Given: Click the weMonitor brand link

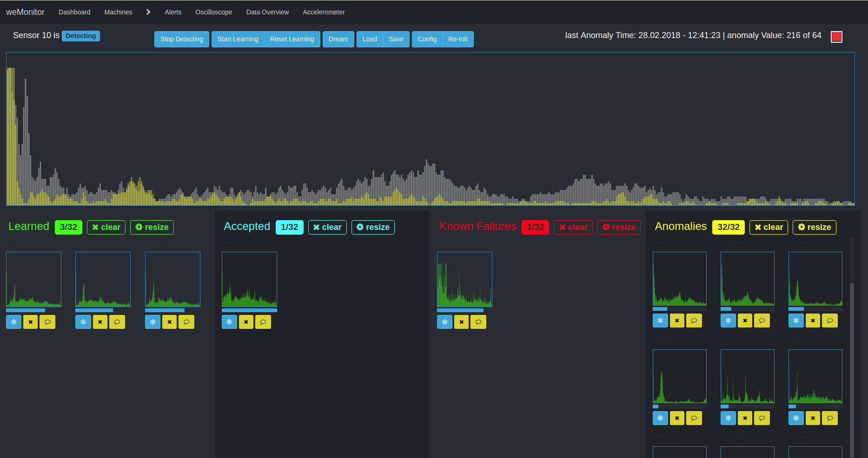Looking at the screenshot, I should pyautogui.click(x=25, y=12).
